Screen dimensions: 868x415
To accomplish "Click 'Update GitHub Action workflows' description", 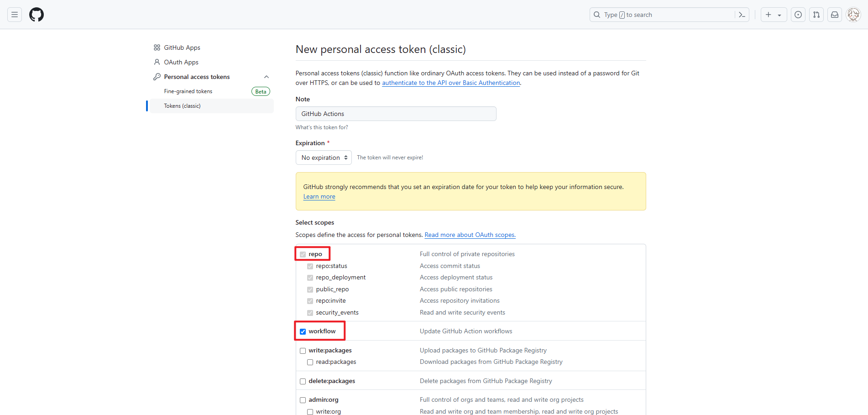I will pyautogui.click(x=466, y=331).
